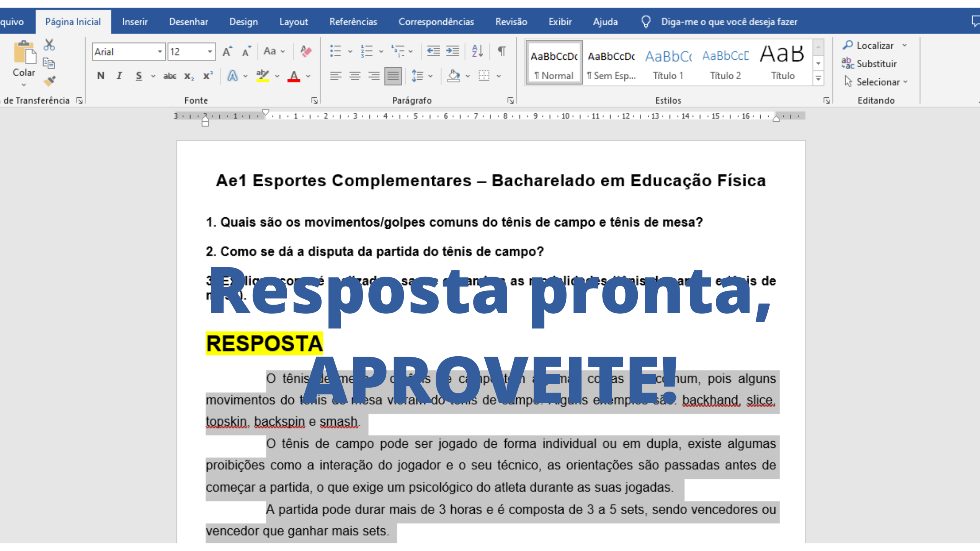Decrease font size with the smaller A icon

click(247, 51)
